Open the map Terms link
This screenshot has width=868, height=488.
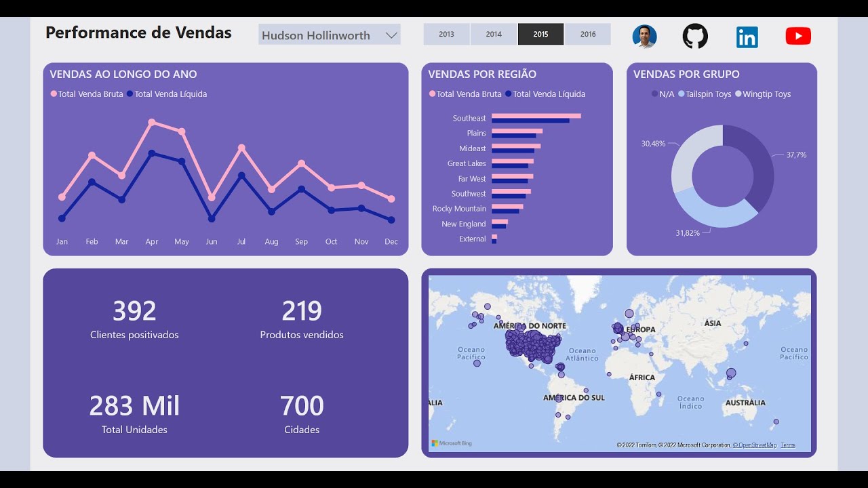click(x=788, y=445)
